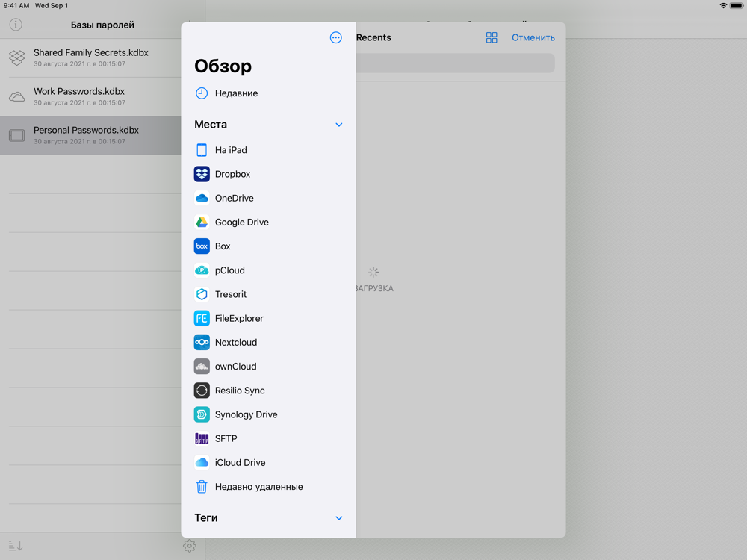Open settings gear in database list

(x=189, y=546)
